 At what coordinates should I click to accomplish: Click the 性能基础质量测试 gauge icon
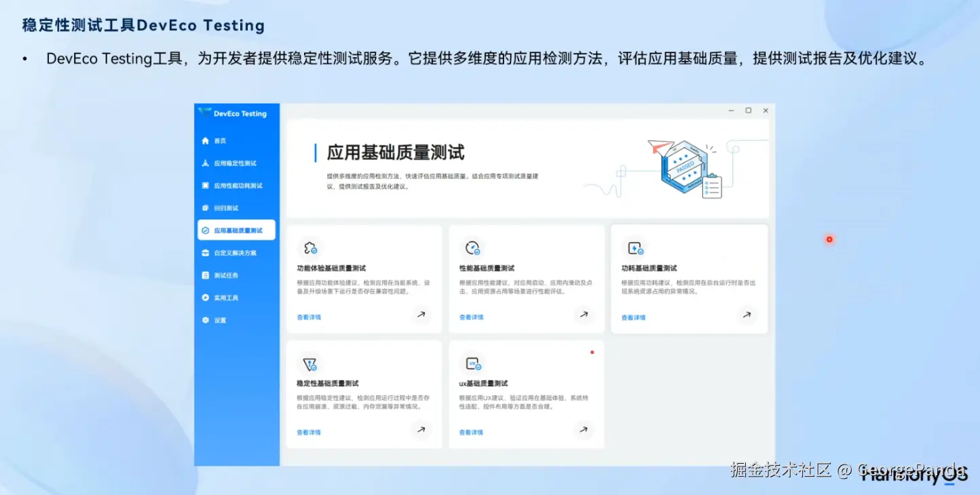tap(473, 247)
